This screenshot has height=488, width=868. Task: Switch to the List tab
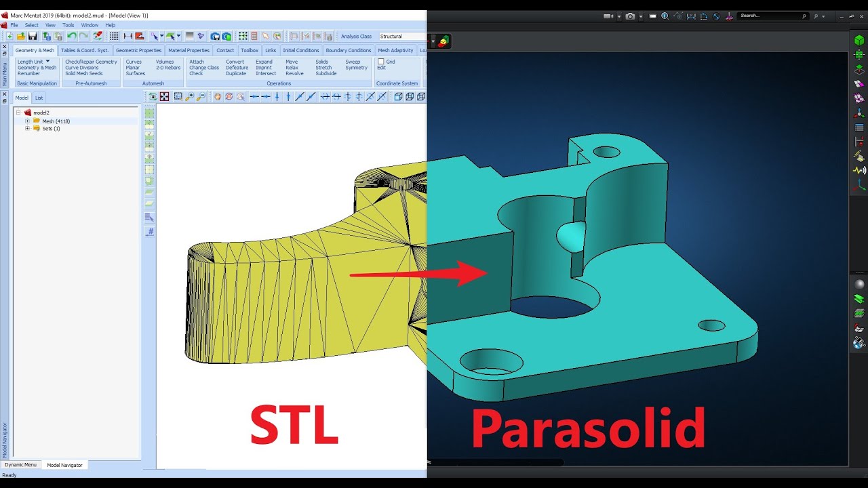[x=39, y=98]
